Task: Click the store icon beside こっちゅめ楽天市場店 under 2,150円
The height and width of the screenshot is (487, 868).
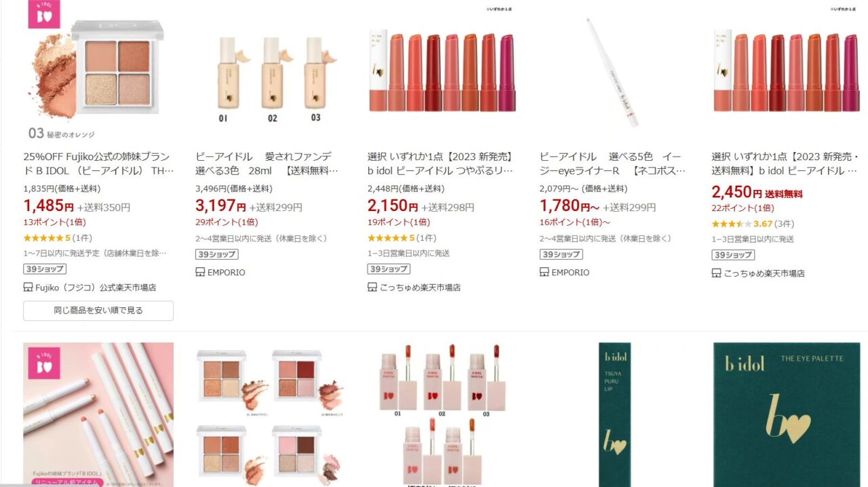Action: 372,288
